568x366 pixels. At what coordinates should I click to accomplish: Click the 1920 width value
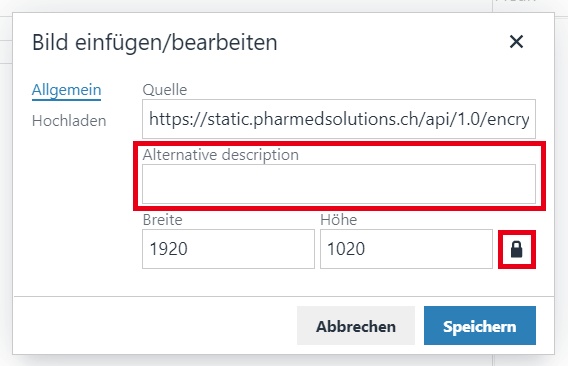pos(168,249)
